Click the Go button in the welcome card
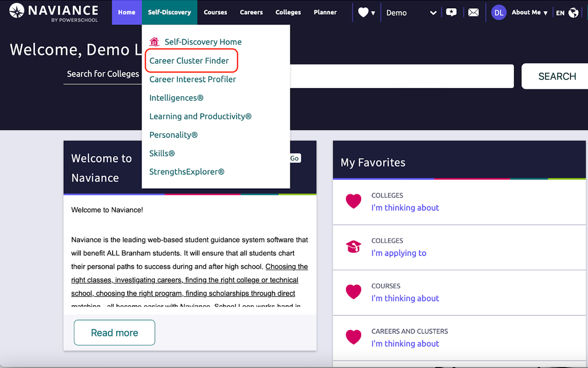This screenshot has height=368, width=588. (294, 158)
